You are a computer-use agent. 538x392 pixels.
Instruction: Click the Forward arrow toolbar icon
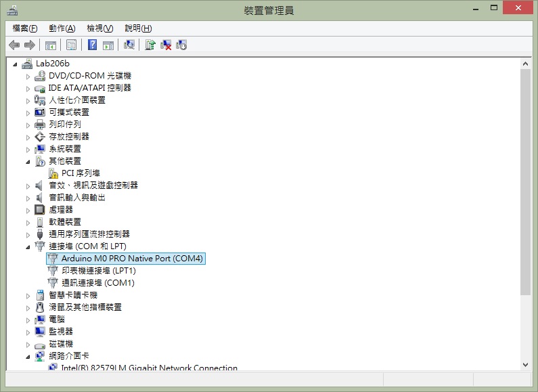click(x=30, y=45)
